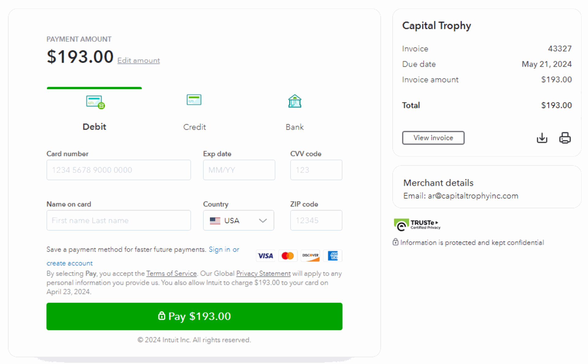Expand the Country list chevron arrow
Image resolution: width=588 pixels, height=364 pixels.
(263, 221)
